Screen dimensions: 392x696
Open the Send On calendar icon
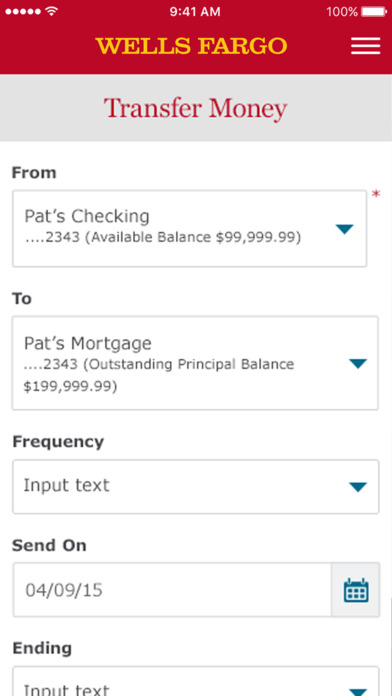tap(356, 590)
